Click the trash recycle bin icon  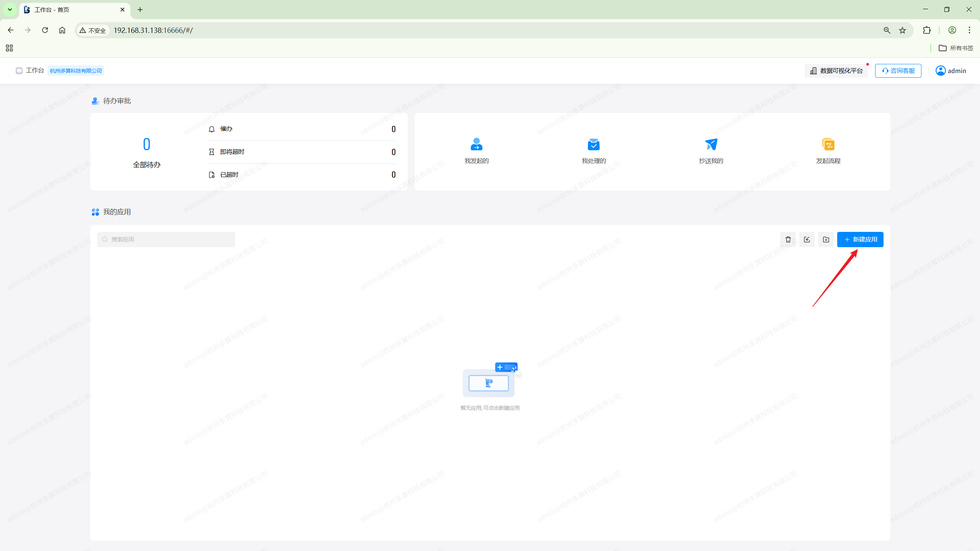pyautogui.click(x=788, y=240)
